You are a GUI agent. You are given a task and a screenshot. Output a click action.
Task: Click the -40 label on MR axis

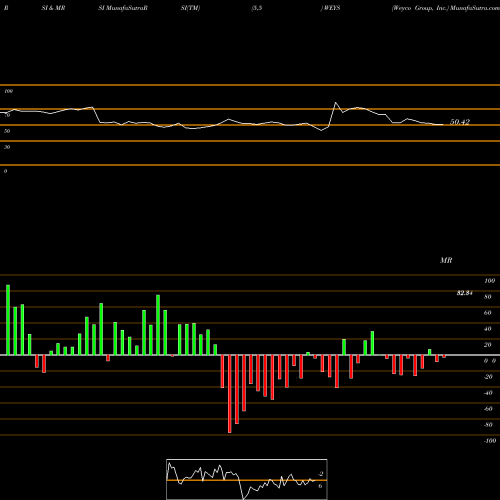pos(488,393)
